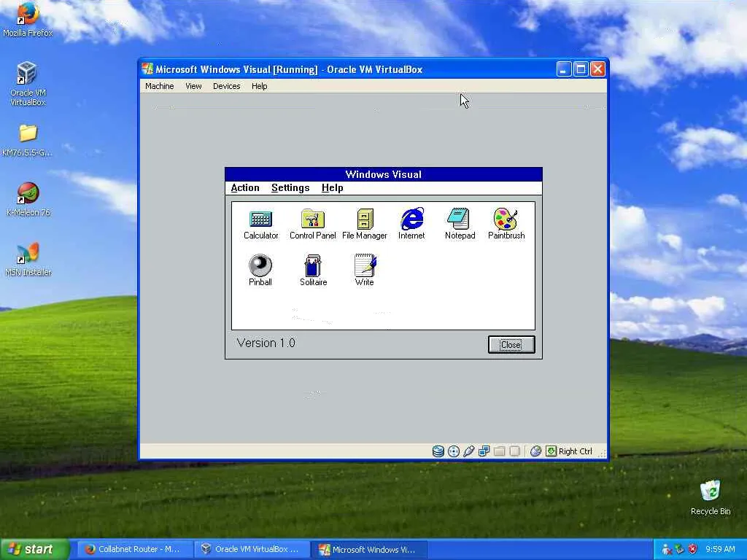The height and width of the screenshot is (560, 747).
Task: Select the K-Meleon 76 desktop icon
Action: tap(28, 200)
